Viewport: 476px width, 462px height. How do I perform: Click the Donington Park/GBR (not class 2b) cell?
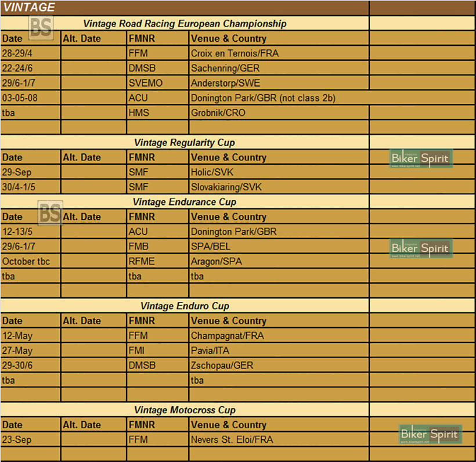coord(263,98)
